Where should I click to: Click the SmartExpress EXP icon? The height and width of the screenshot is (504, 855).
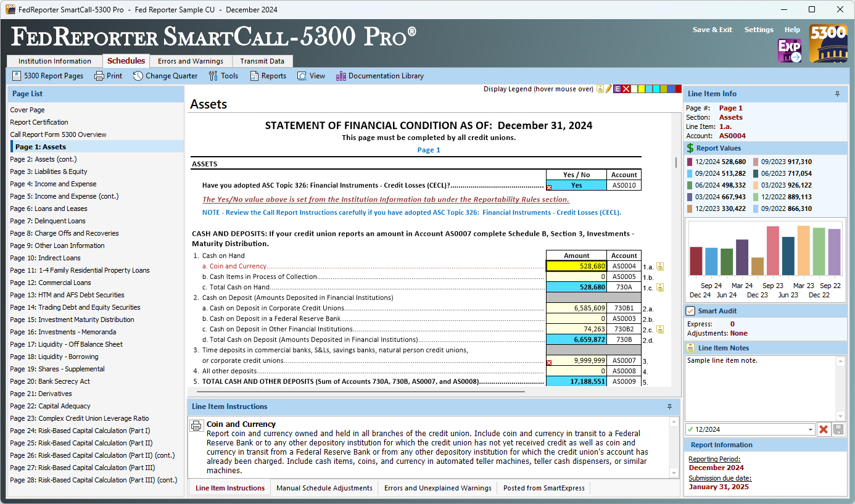pyautogui.click(x=790, y=51)
